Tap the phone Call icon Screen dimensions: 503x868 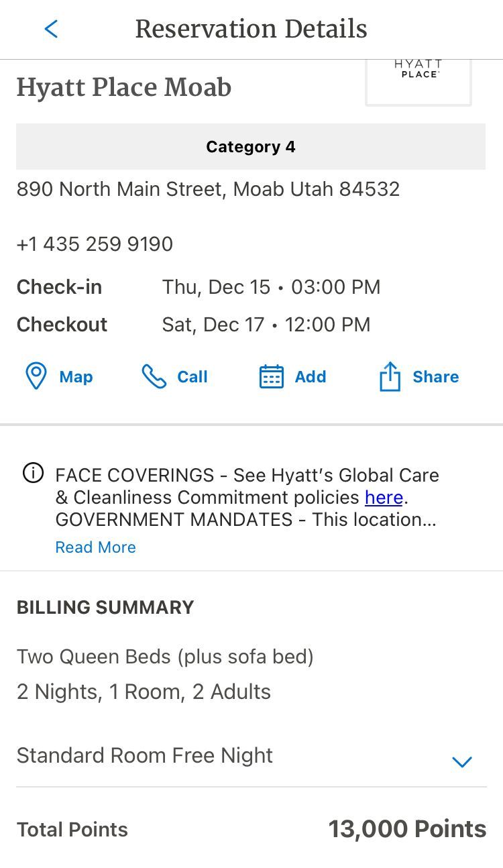pos(154,376)
